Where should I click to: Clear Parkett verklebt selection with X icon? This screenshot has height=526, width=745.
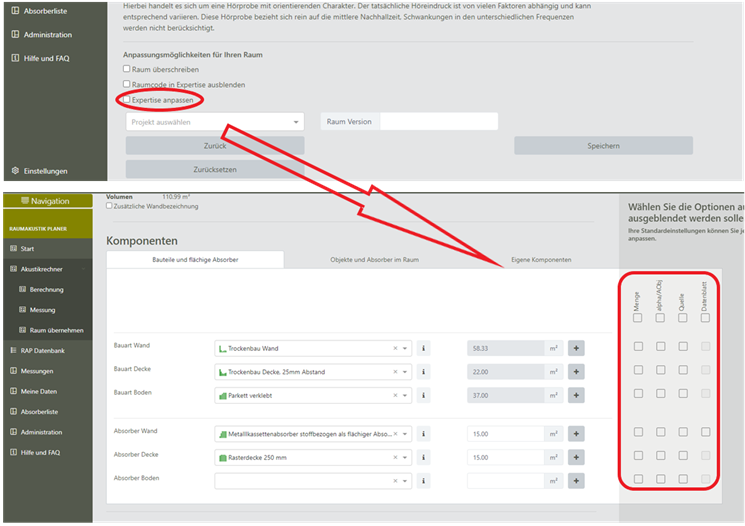[x=395, y=396]
